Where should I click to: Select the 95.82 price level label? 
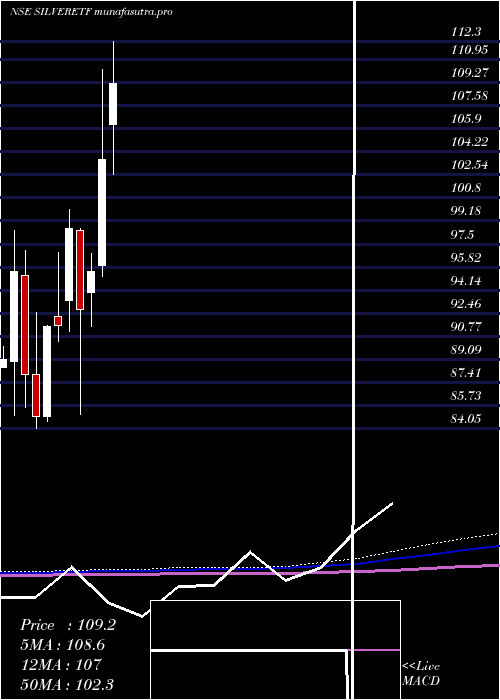(466, 258)
